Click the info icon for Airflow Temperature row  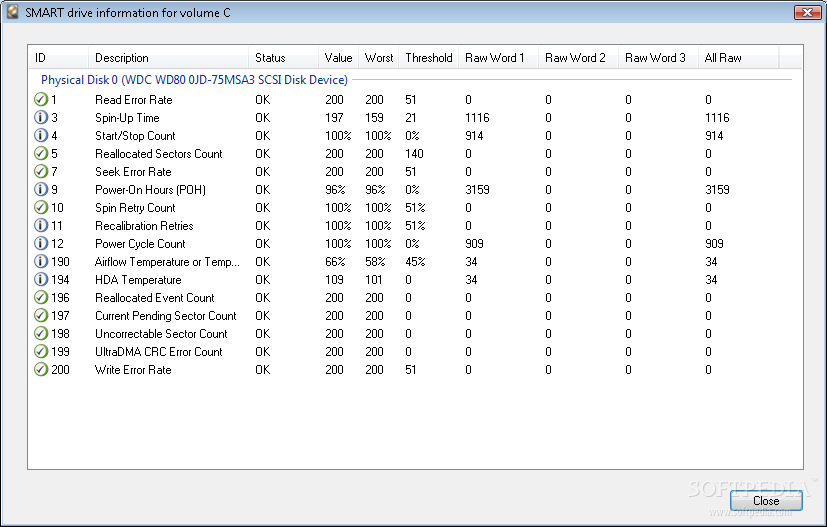click(x=41, y=261)
